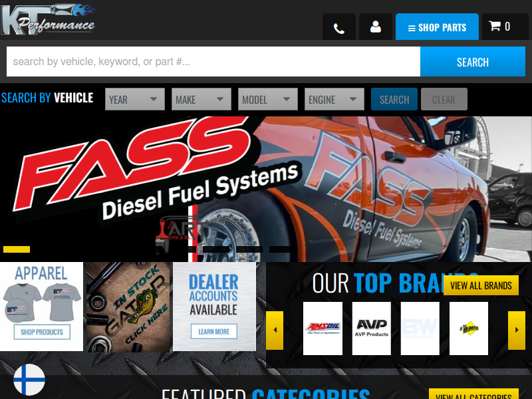Click the Dealer Accounts Available heading
Viewport: 532px width, 399px height.
point(213,295)
